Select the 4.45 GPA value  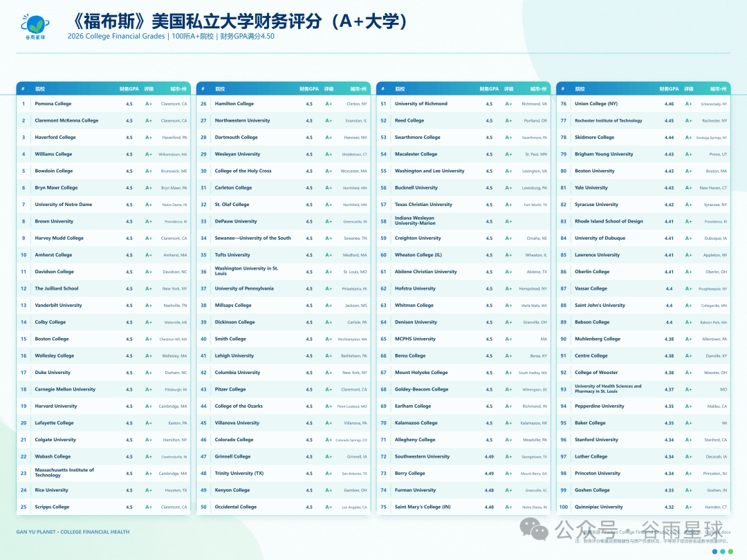pos(670,120)
